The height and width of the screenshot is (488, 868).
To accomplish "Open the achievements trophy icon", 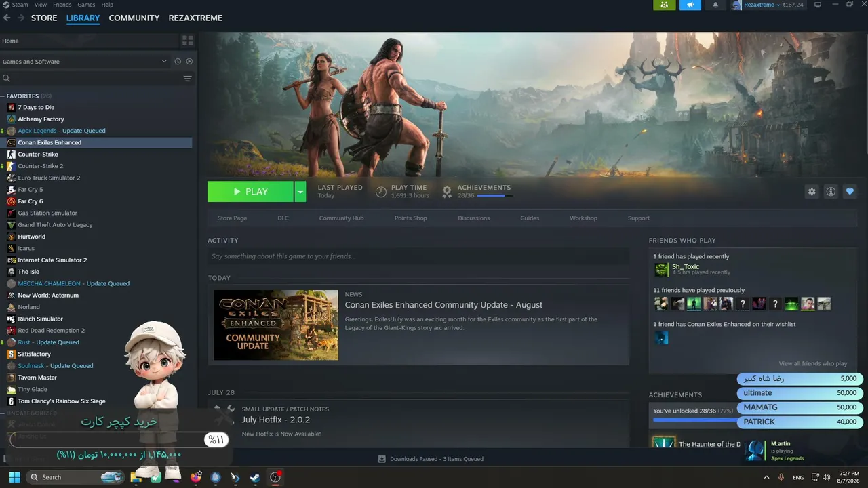I will [447, 192].
